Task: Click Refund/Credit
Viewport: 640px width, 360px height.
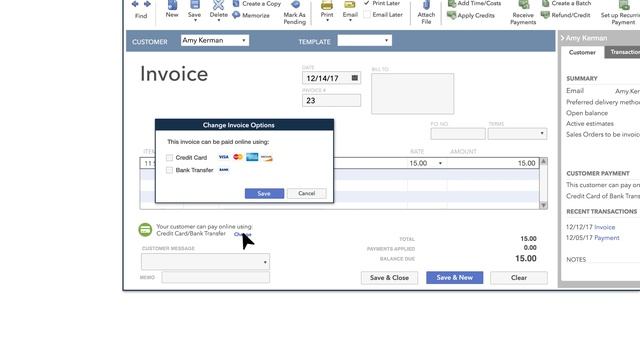Action: [x=565, y=15]
